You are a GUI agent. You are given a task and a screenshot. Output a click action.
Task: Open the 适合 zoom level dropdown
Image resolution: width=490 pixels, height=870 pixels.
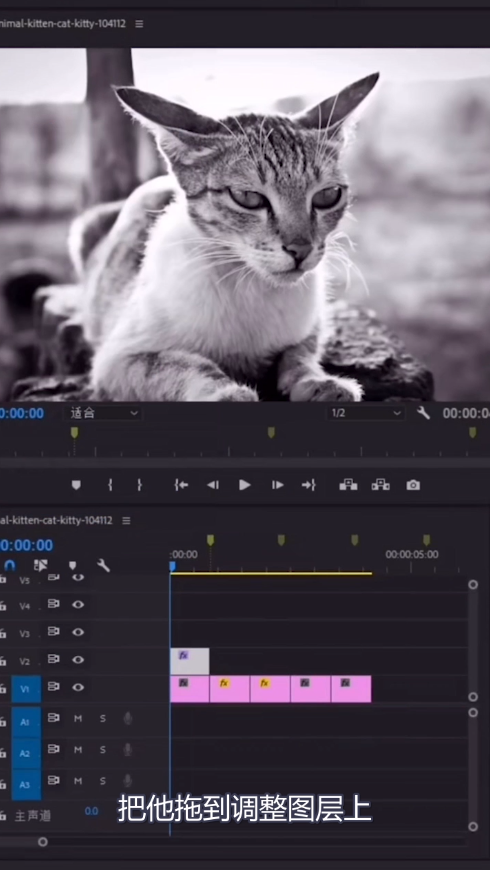pyautogui.click(x=103, y=413)
